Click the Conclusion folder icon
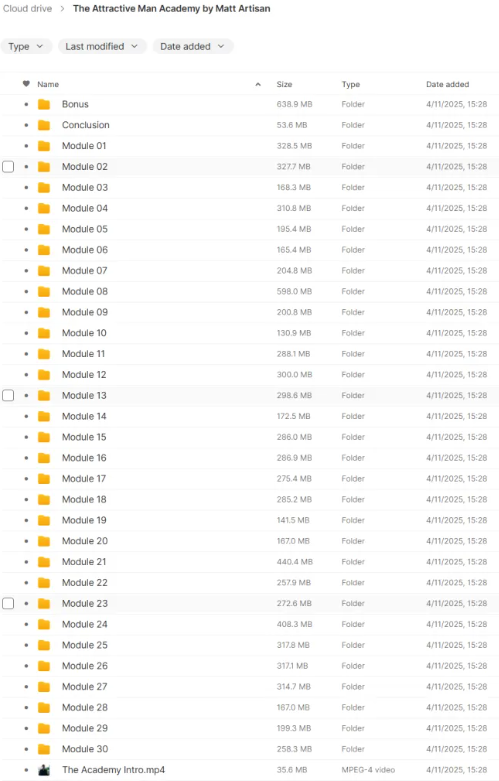499x781 pixels. coord(44,125)
